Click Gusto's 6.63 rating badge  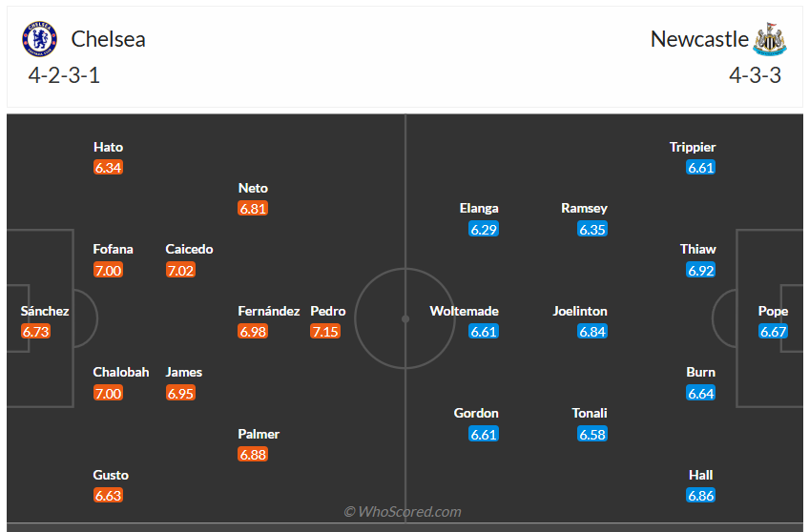[x=109, y=496]
